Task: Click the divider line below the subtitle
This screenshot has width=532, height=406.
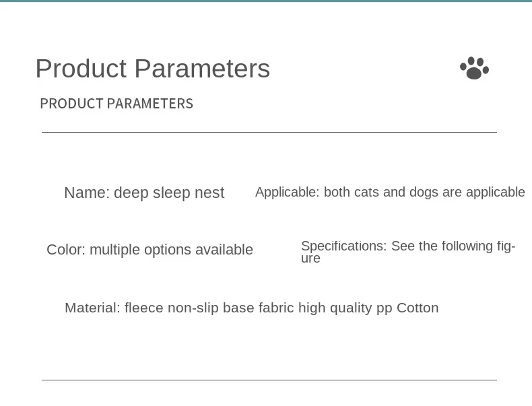Action: pos(269,132)
